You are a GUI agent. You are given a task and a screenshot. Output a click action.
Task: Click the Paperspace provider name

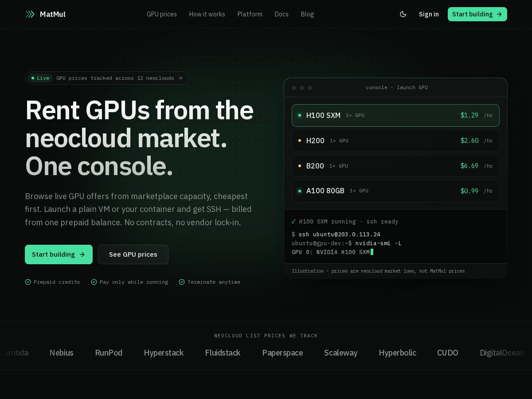tap(282, 353)
